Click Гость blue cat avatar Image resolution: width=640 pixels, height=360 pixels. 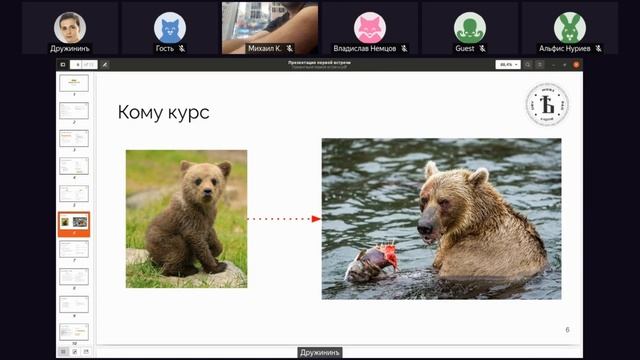(x=170, y=27)
